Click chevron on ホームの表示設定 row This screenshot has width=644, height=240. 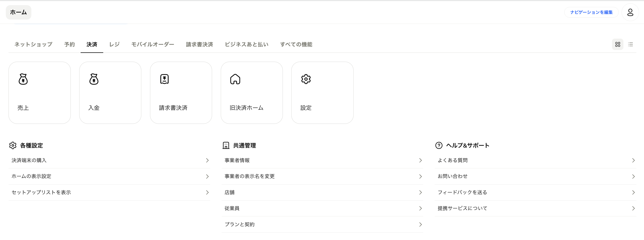[x=207, y=176]
